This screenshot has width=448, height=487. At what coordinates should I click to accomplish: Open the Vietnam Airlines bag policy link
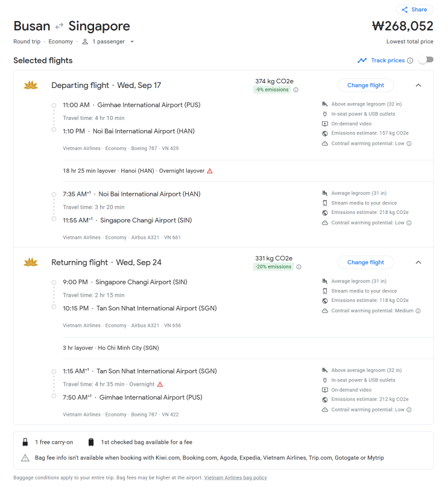pos(235,478)
